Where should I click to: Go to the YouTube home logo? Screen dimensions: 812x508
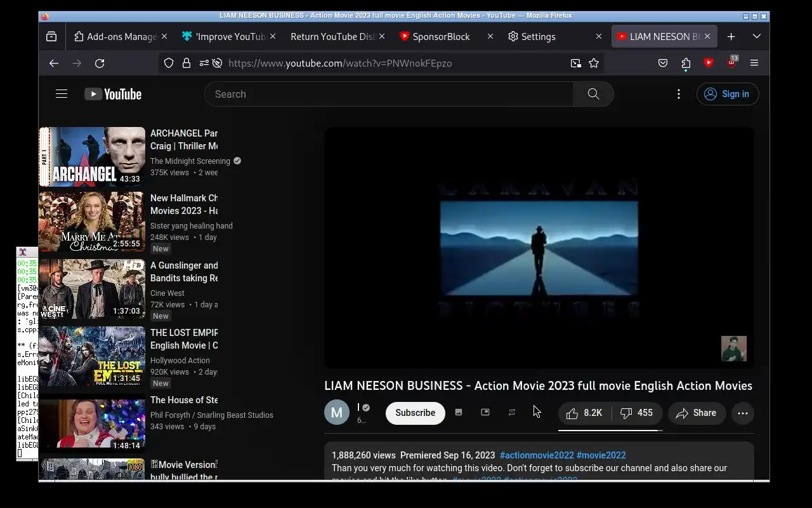tap(113, 94)
